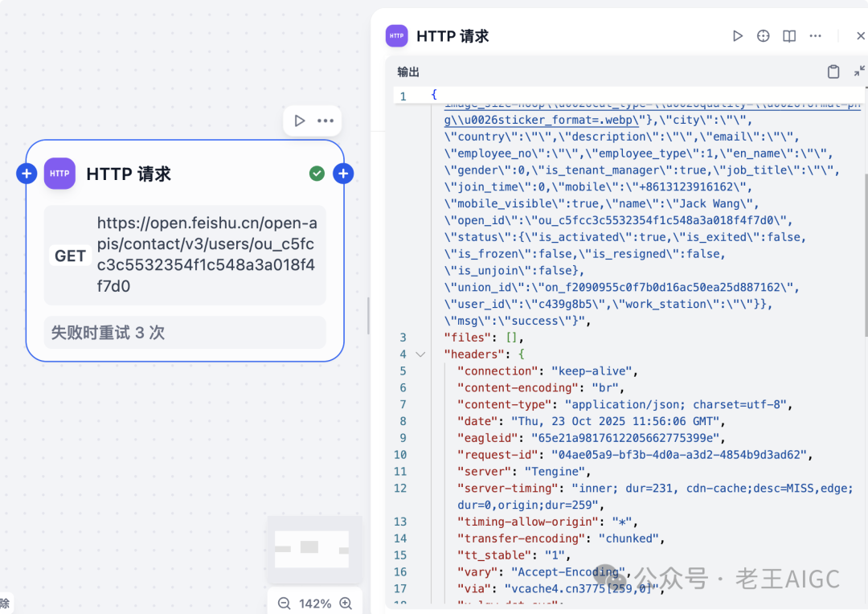Click the purple HTTP icon in panel header
868x614 pixels.
coord(397,36)
